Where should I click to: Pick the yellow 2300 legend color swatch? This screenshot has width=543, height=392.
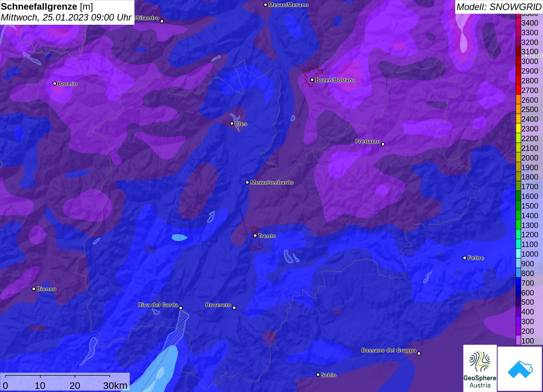tap(518, 129)
